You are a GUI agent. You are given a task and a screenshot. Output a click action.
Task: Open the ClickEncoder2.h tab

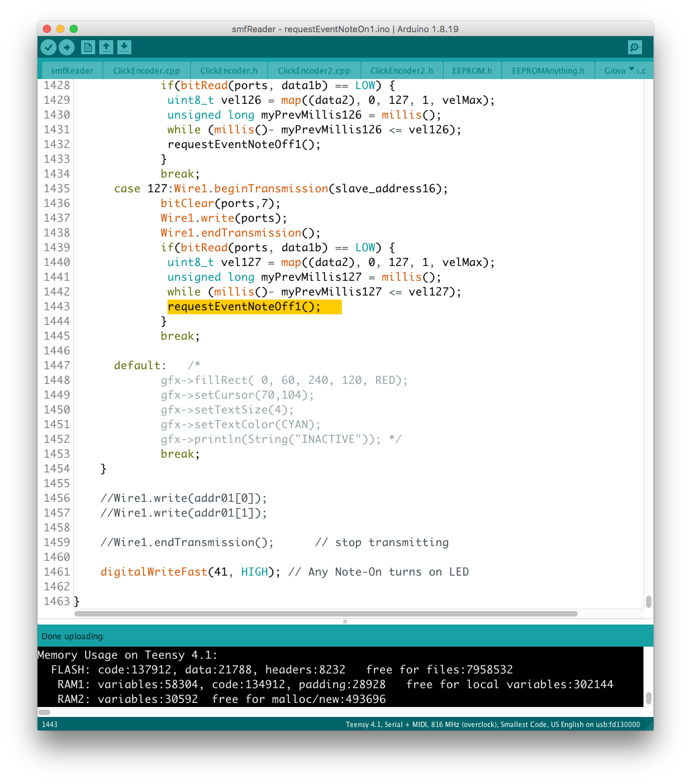click(401, 70)
